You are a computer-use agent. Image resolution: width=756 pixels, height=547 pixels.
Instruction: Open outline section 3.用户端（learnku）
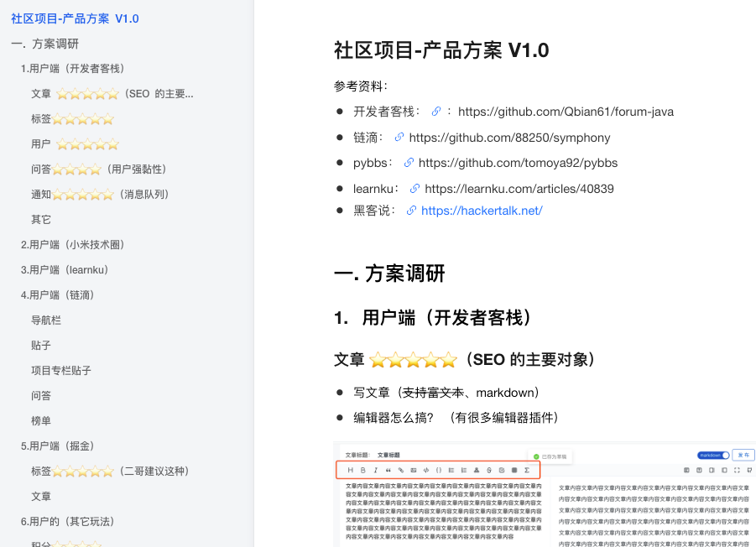[x=64, y=270]
